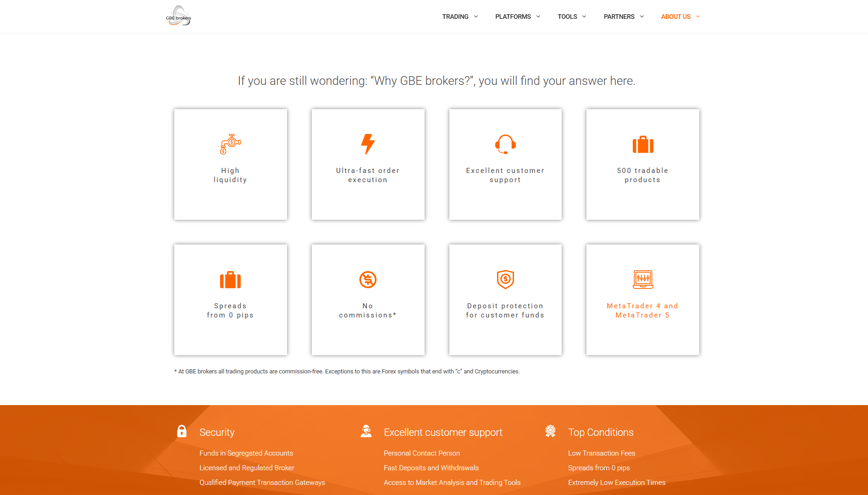Select the Spreads from 0 pips label
This screenshot has height=495, width=868.
click(230, 311)
